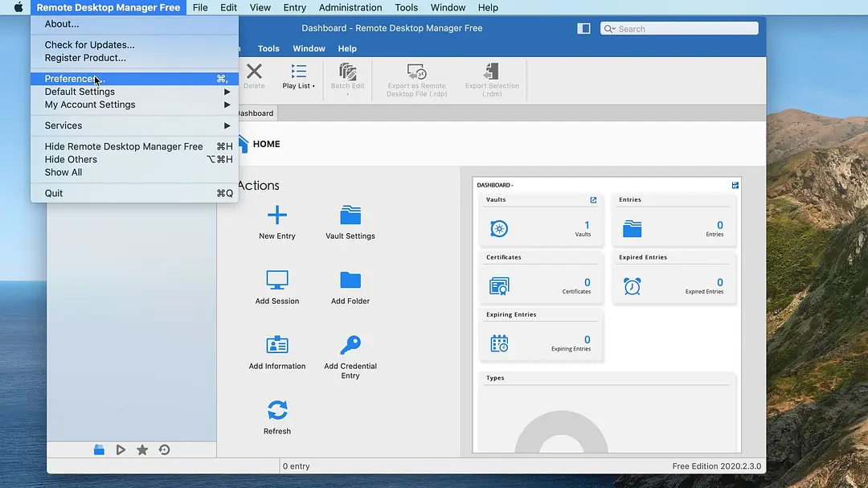Switch to the Window ribbon tab
The image size is (868, 488).
[x=309, y=48]
